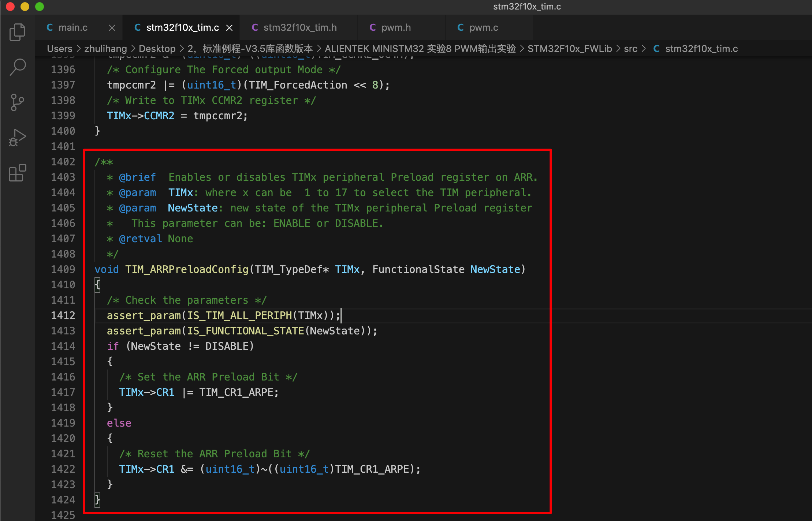Image resolution: width=812 pixels, height=521 pixels.
Task: Close the stm32f10x_tim.c tab
Action: tap(230, 28)
